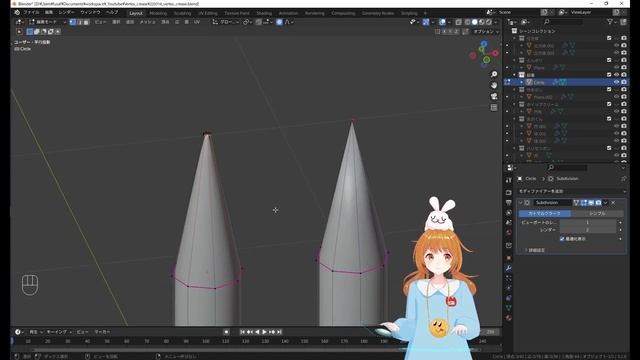Toggle perspective/orthographic grid icon

pyautogui.click(x=494, y=107)
